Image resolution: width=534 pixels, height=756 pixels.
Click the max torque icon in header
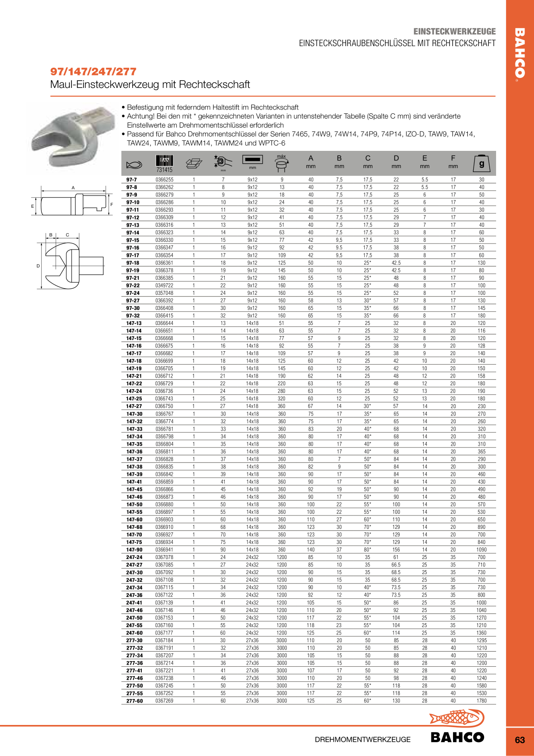click(x=281, y=163)
